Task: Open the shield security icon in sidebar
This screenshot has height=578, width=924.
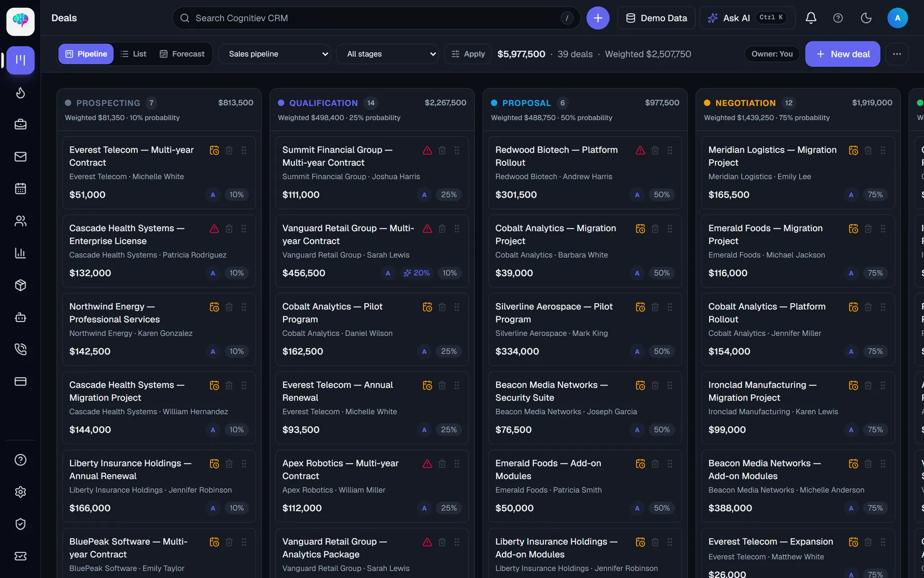Action: 21,524
